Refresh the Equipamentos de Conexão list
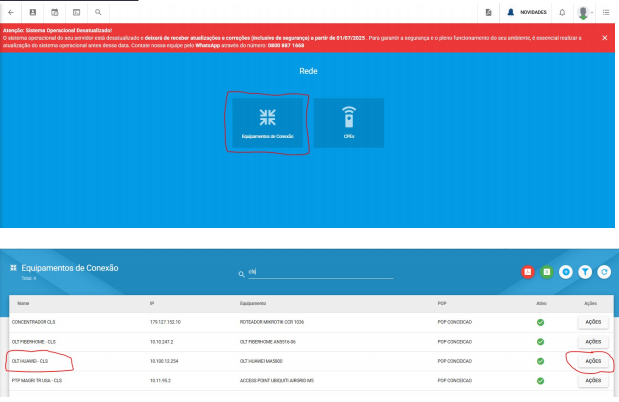Viewport: 619px width, 402px height. [603, 271]
